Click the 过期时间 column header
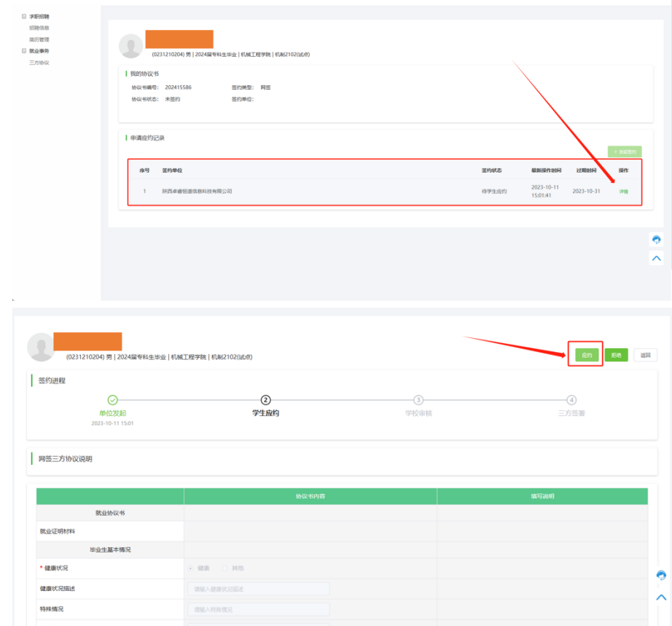The height and width of the screenshot is (626, 672). tap(586, 171)
